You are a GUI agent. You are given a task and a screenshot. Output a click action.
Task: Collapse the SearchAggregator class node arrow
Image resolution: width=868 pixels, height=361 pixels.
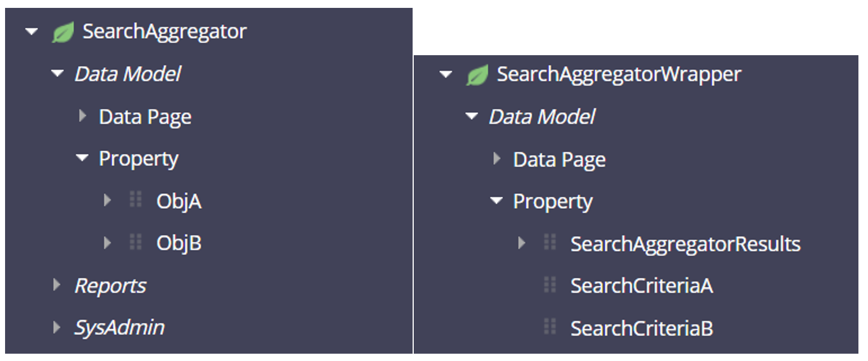click(32, 32)
